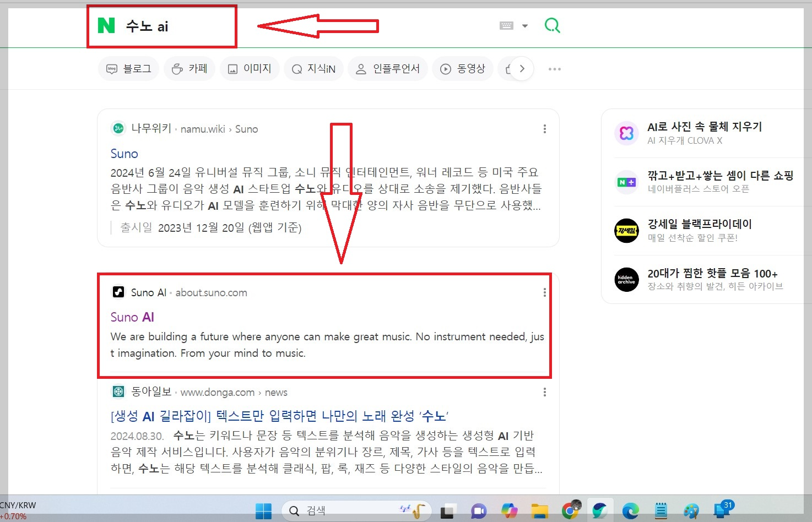Open Google Chrome from the taskbar
The width and height of the screenshot is (812, 522).
(571, 510)
